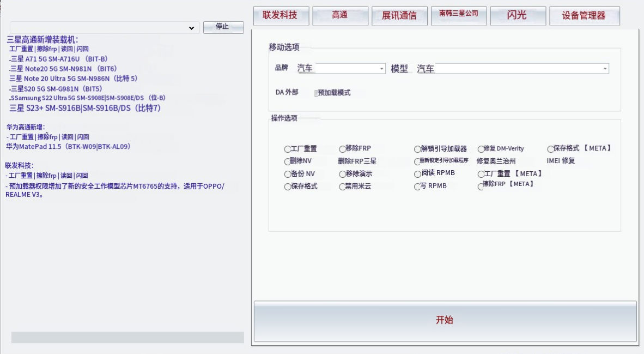Image resolution: width=644 pixels, height=354 pixels.
Task: Click the 华为高通新增 heading
Action: coord(26,127)
